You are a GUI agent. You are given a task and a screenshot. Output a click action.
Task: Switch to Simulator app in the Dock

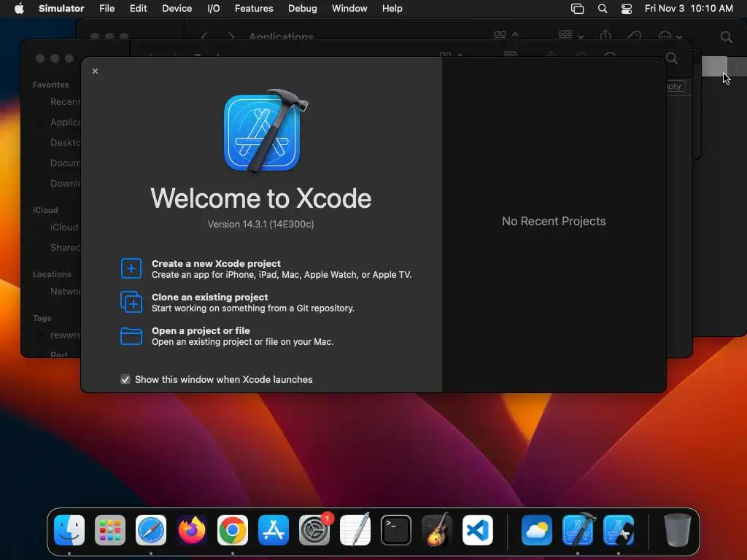[x=619, y=530]
